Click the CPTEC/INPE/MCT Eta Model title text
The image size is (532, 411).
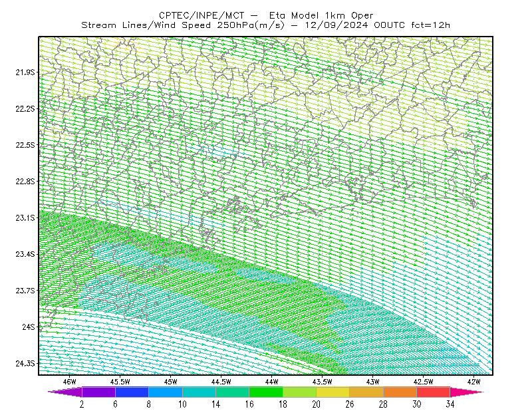coord(266,15)
